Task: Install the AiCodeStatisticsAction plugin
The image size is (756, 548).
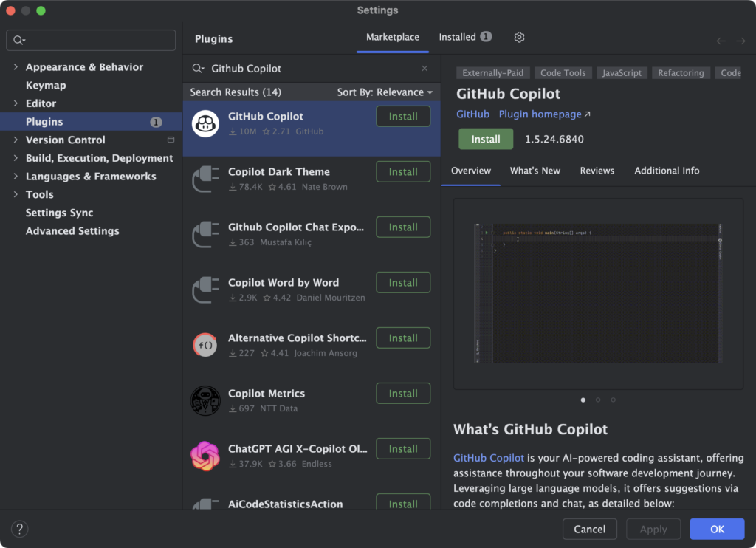Action: pyautogui.click(x=403, y=502)
